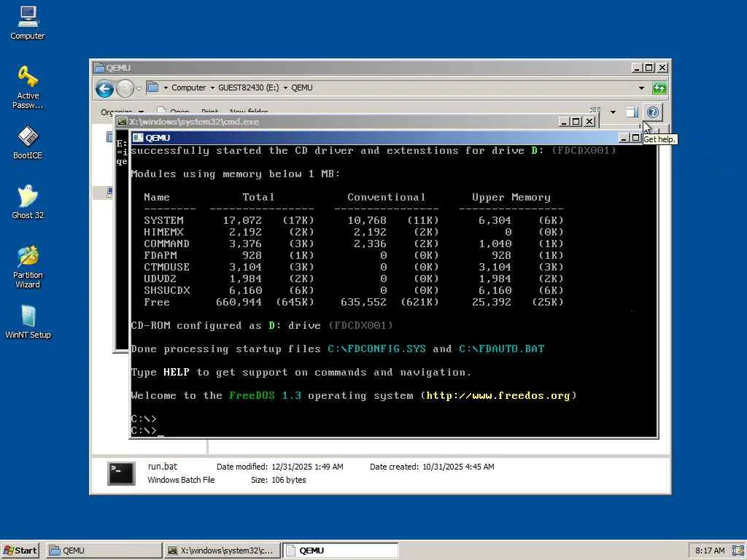Select the QEMU folder in the breadcrumb
747x560 pixels.
pos(302,87)
